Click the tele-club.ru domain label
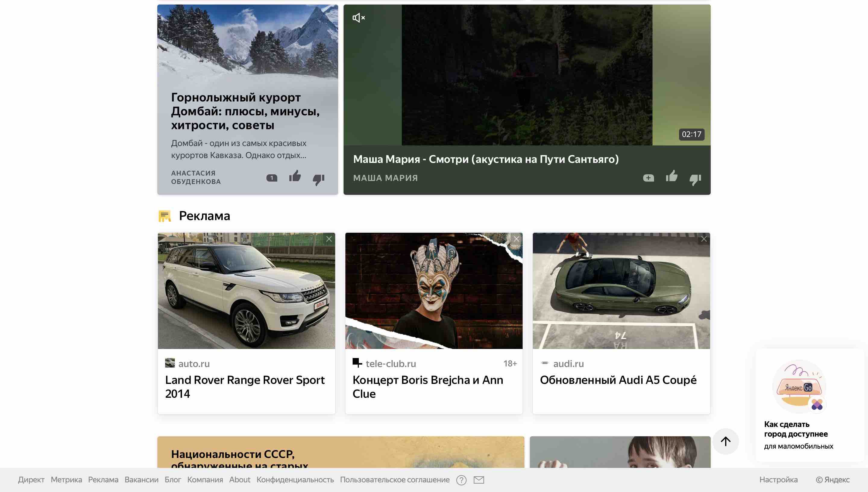 (391, 364)
